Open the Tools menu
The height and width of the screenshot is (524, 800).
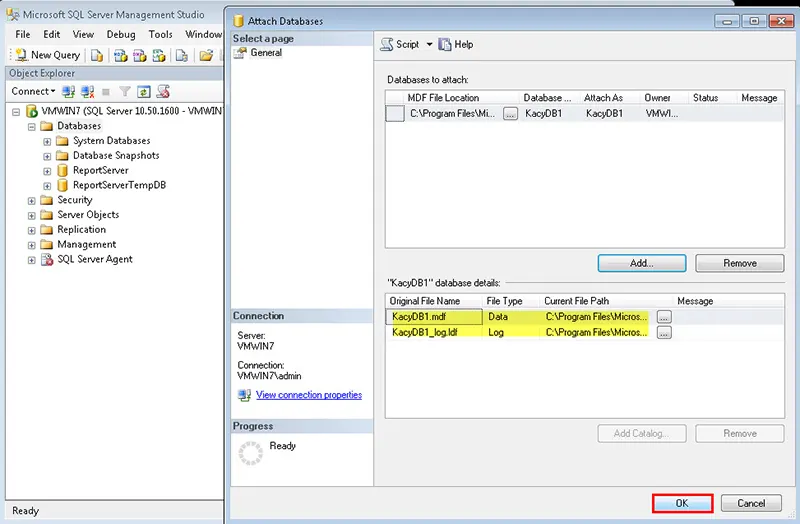(x=160, y=35)
